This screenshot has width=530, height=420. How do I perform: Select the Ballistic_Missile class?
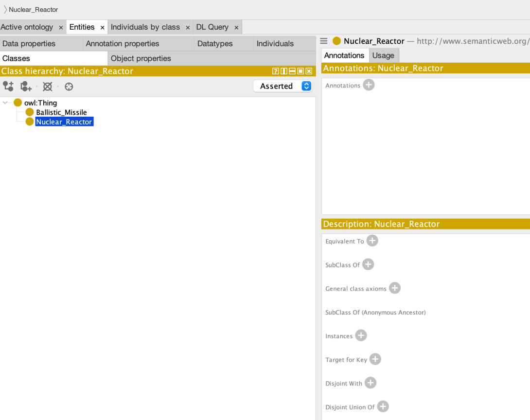(x=61, y=112)
